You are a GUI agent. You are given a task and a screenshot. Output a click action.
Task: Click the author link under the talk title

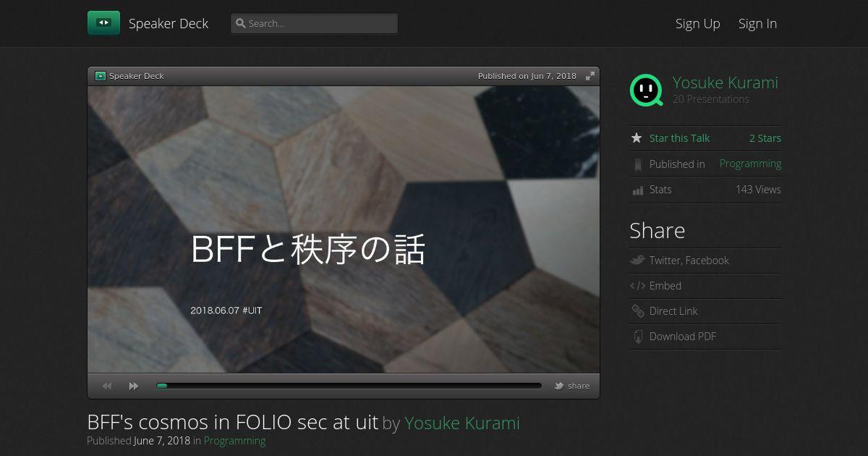point(462,423)
